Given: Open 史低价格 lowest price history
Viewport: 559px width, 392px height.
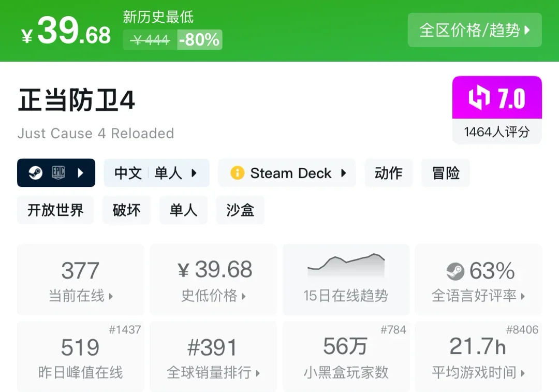Looking at the screenshot, I should 213,280.
